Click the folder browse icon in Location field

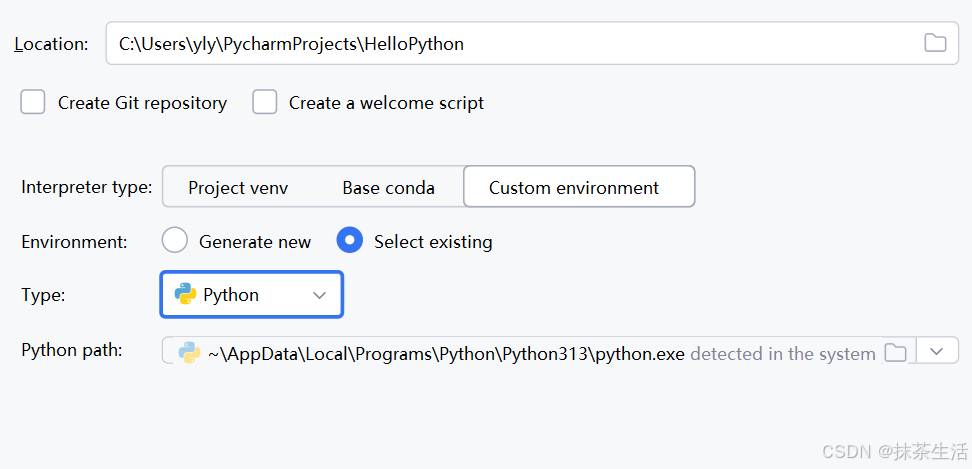[x=935, y=43]
